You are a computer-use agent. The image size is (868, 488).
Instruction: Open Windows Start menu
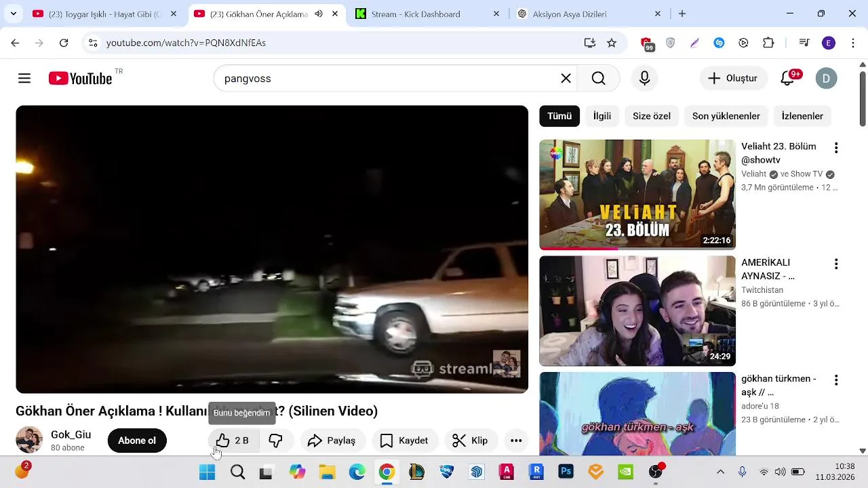(208, 472)
